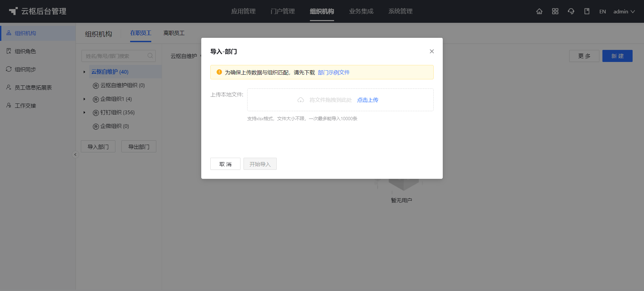The width and height of the screenshot is (644, 291).
Task: Select 组织机构 in the sidebar
Action: click(38, 33)
